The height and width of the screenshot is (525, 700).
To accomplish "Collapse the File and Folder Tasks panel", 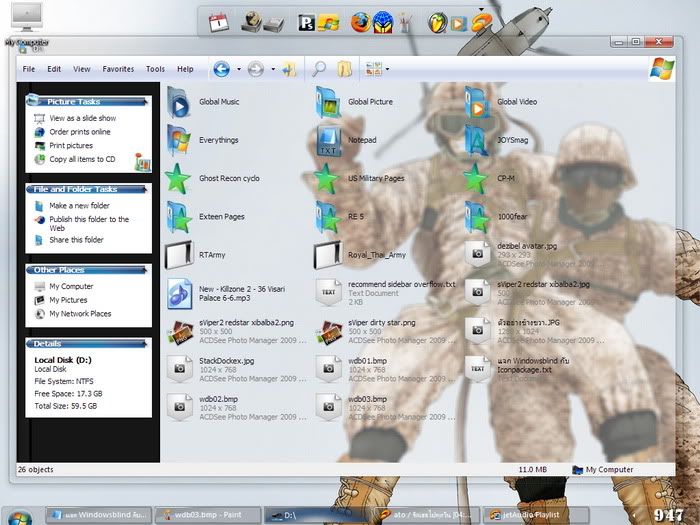I will [x=145, y=190].
